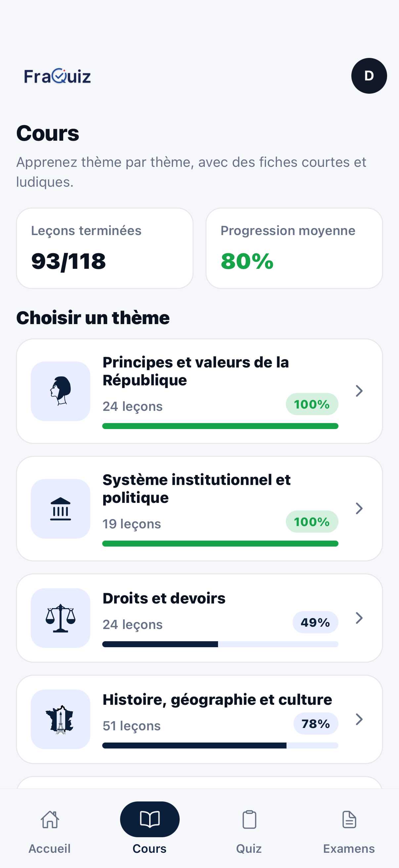Go to Accueil home icon
Viewport: 399px width, 868px height.
[50, 819]
